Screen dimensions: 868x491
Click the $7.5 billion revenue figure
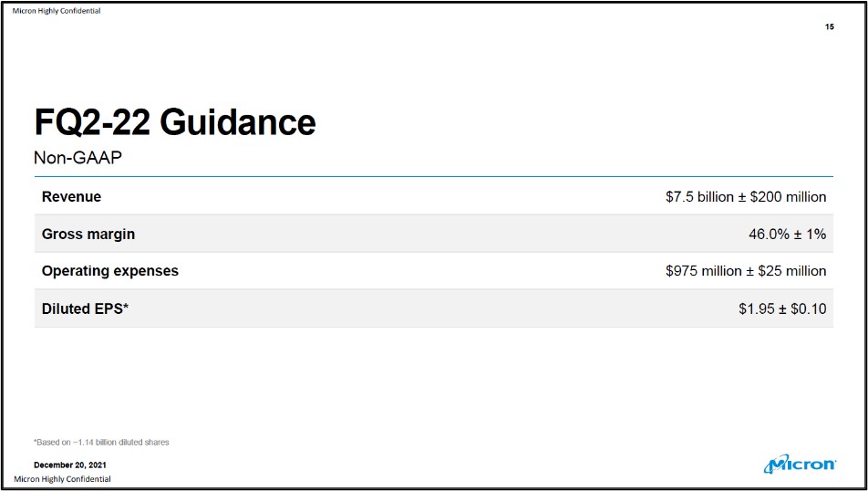point(699,196)
